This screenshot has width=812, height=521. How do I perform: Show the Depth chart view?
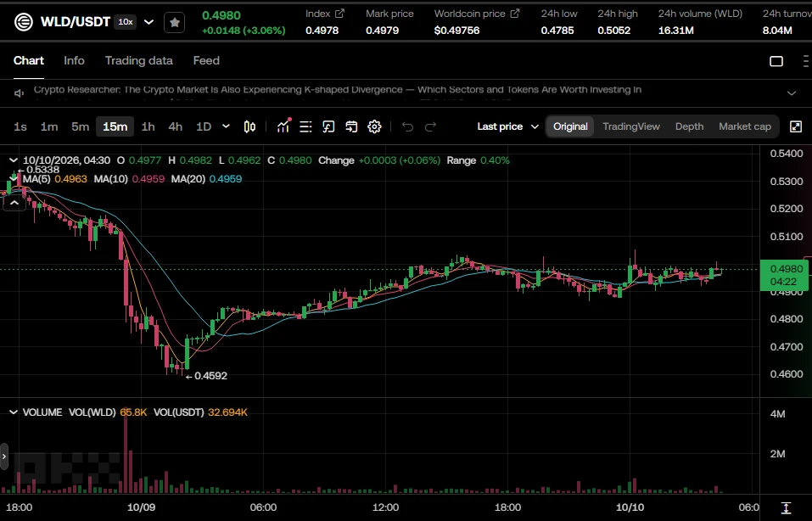click(x=689, y=127)
